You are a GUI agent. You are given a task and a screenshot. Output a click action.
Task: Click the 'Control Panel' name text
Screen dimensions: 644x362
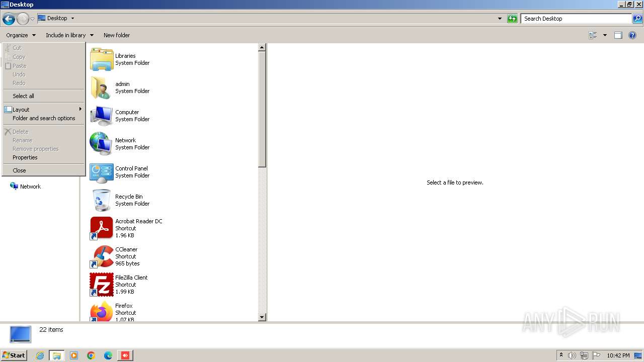pyautogui.click(x=131, y=168)
